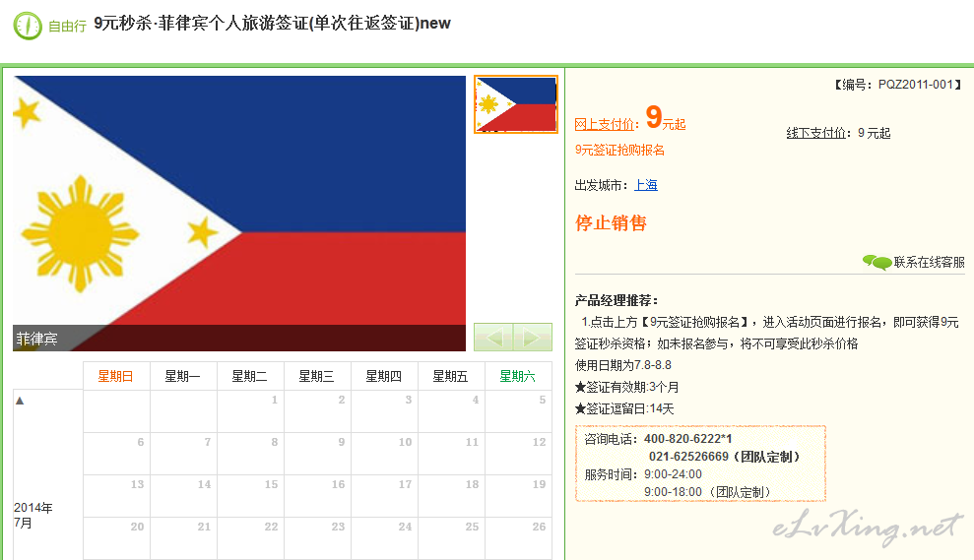Click the 2014年 7月 month label
Image resolution: width=974 pixels, height=560 pixels.
click(x=32, y=516)
